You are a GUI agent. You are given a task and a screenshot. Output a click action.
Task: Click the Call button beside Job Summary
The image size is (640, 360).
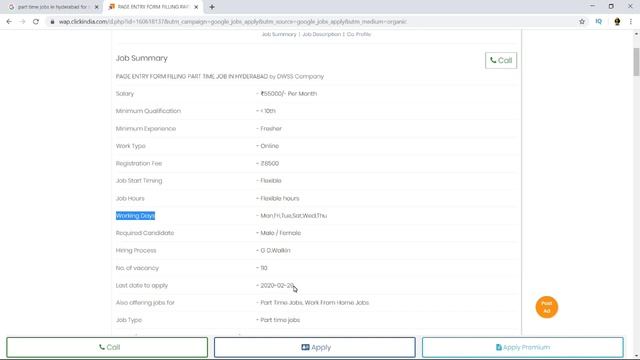pos(501,60)
